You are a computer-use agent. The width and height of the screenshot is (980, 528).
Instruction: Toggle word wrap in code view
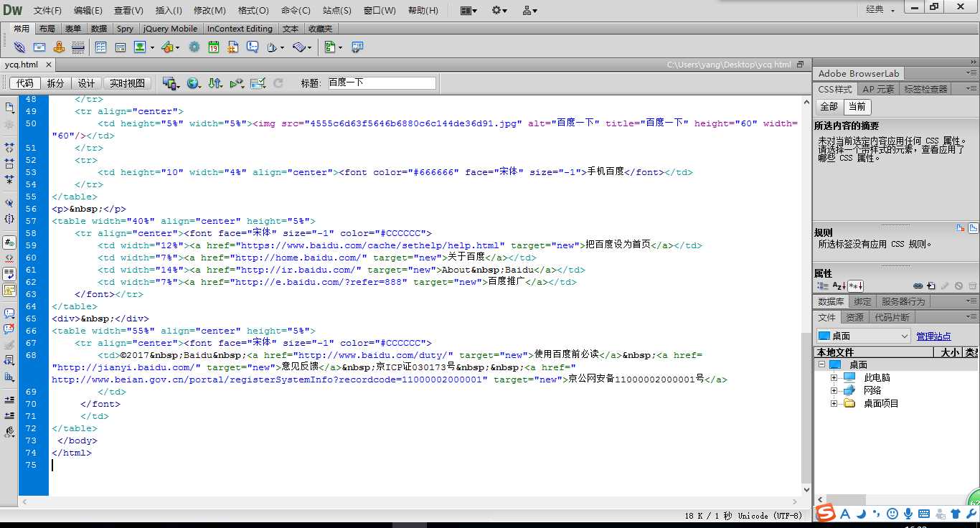(x=9, y=274)
